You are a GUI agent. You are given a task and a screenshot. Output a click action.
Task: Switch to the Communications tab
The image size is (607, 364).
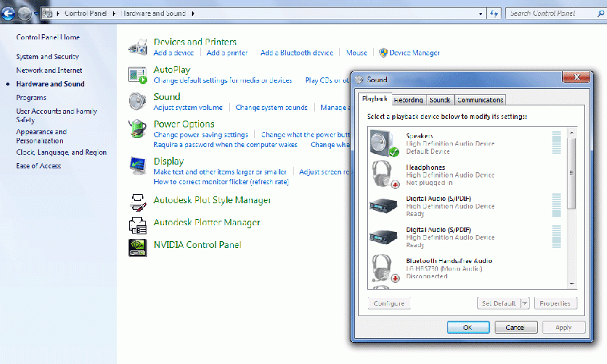480,100
